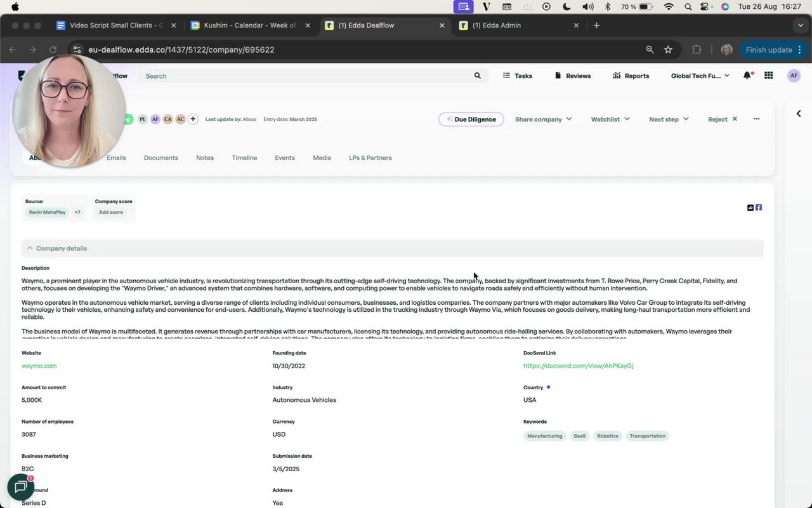The image size is (812, 508).
Task: Open the more options ellipsis menu
Action: coord(756,119)
